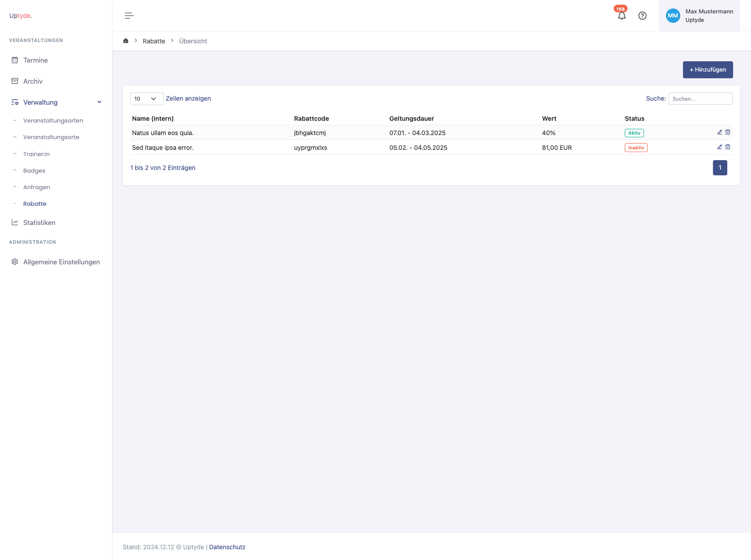Click the Rabatte breadcrumb link
Image resolution: width=751 pixels, height=560 pixels.
tap(154, 41)
